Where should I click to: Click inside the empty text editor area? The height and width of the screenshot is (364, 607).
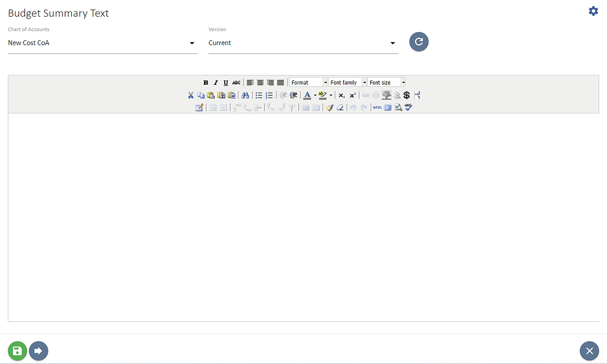303,217
